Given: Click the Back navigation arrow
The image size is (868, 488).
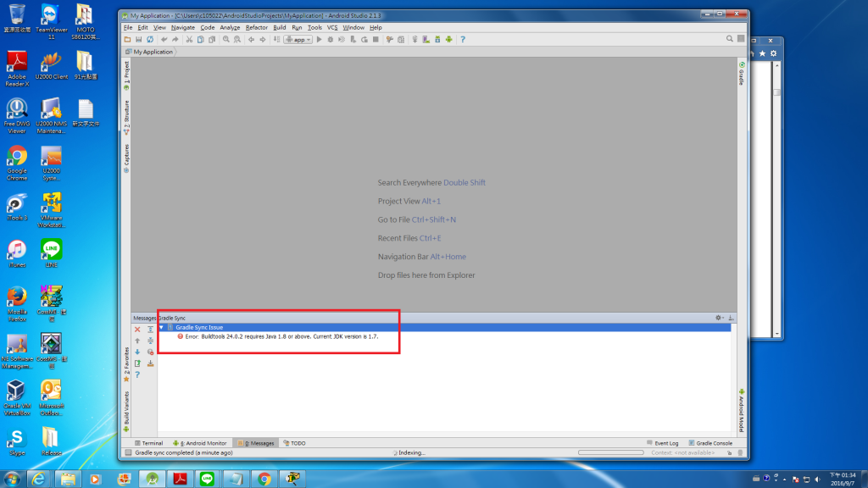Looking at the screenshot, I should (251, 39).
